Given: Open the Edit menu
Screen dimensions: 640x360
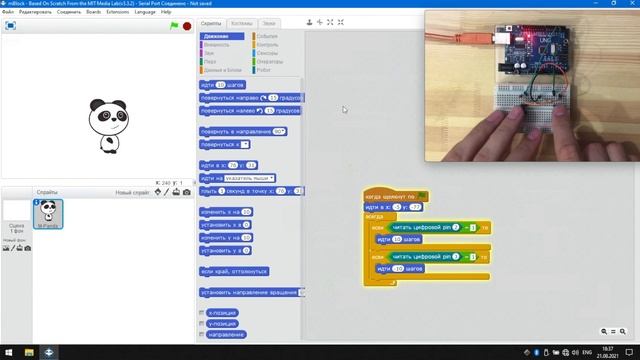Looking at the screenshot, I should coord(35,12).
